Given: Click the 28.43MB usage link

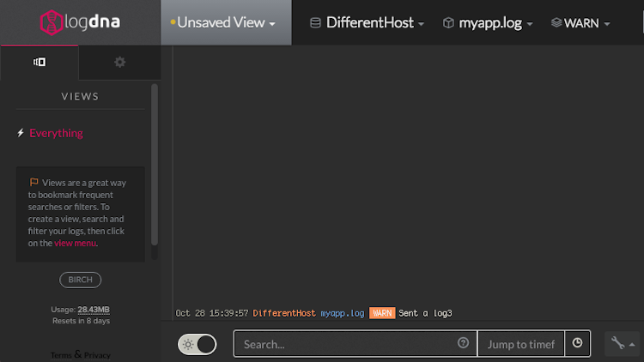Looking at the screenshot, I should (94, 309).
